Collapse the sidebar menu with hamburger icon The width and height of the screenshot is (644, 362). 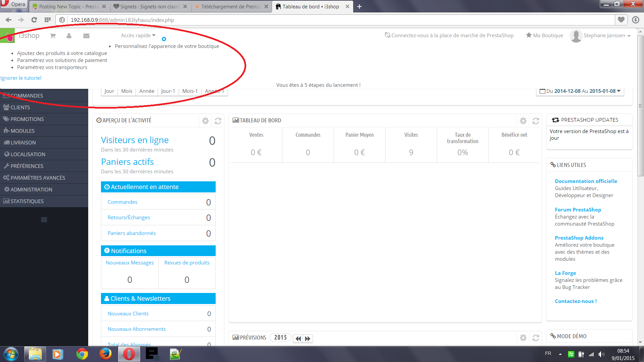tap(44, 220)
